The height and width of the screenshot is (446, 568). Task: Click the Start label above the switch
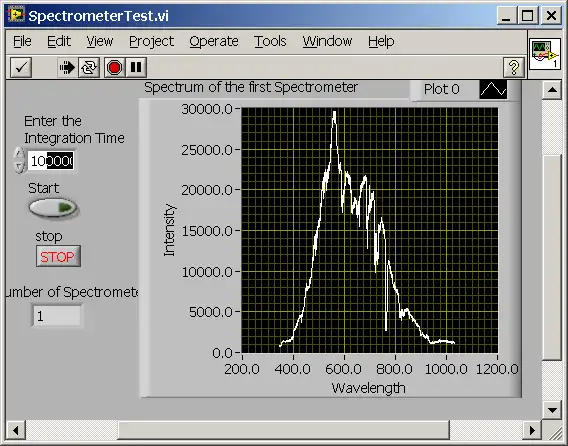[x=43, y=188]
